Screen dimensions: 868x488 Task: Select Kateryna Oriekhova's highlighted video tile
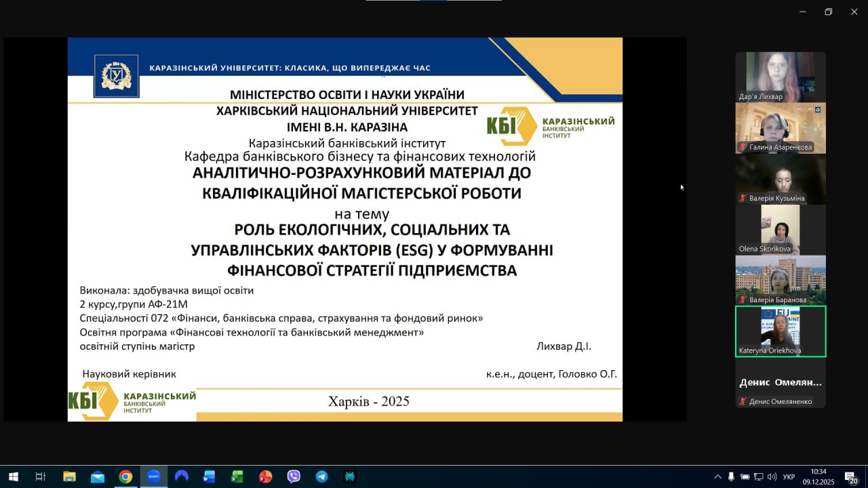[x=781, y=331]
